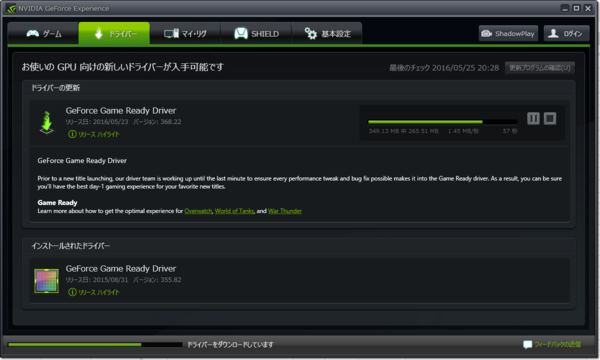Maximize the GeForce Experience window

[x=576, y=8]
